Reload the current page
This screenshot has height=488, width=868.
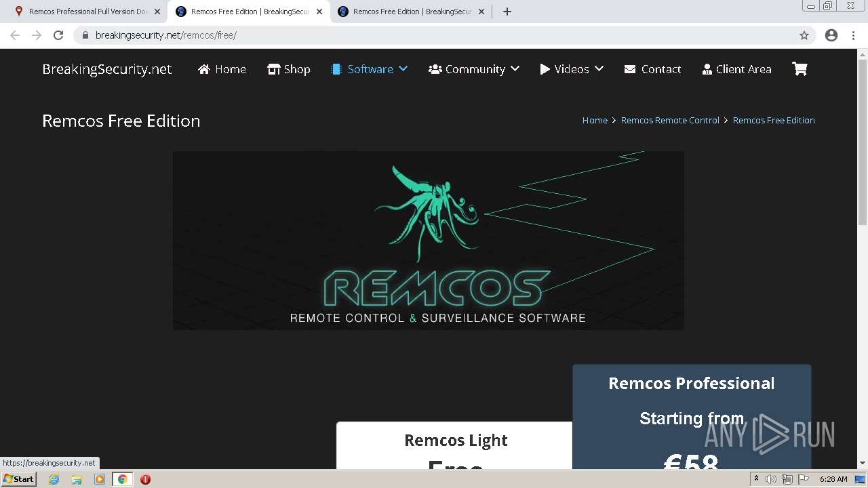pyautogui.click(x=58, y=35)
